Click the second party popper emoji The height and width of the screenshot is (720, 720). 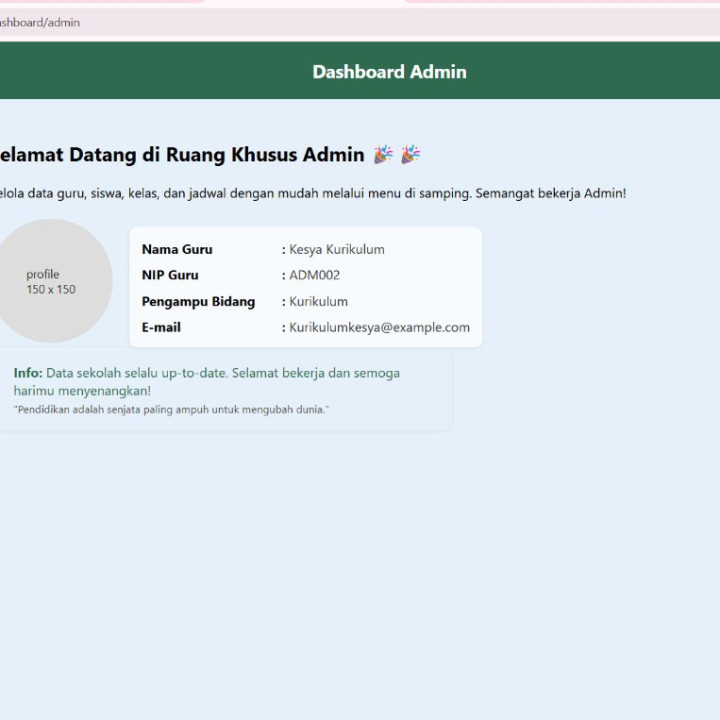(x=410, y=155)
